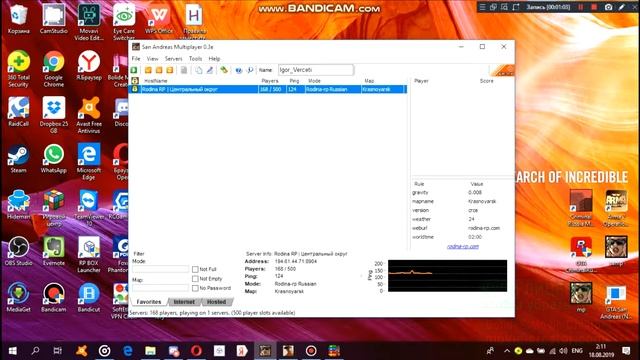Image resolution: width=640 pixels, height=360 pixels.
Task: Open File Explorer from the taskbar
Action: (150, 351)
